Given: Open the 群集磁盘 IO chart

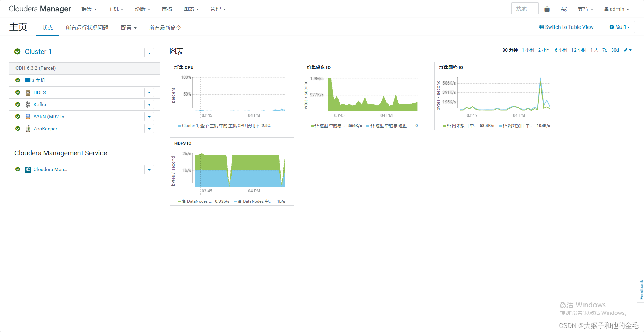Looking at the screenshot, I should tap(364, 96).
